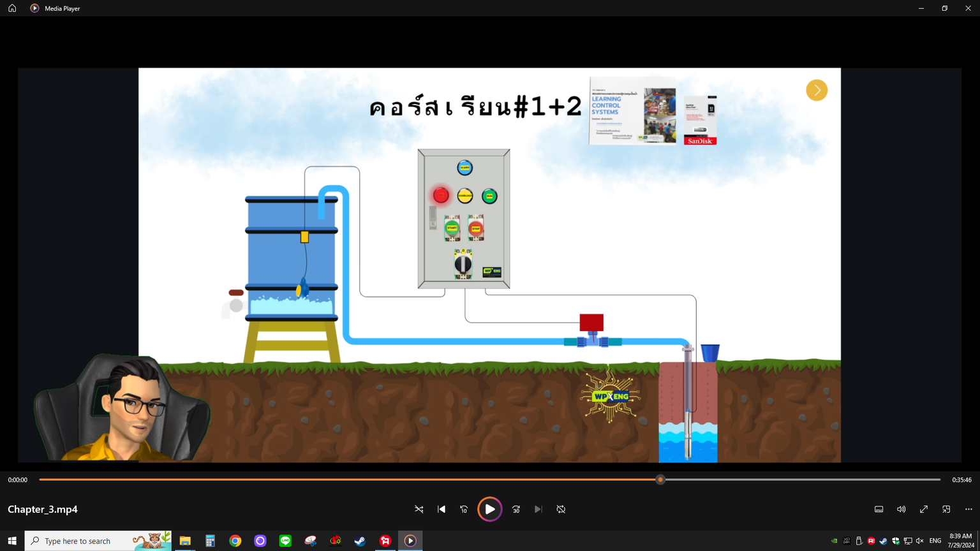Go to Media Player home
The image size is (980, 551).
pos(12,8)
